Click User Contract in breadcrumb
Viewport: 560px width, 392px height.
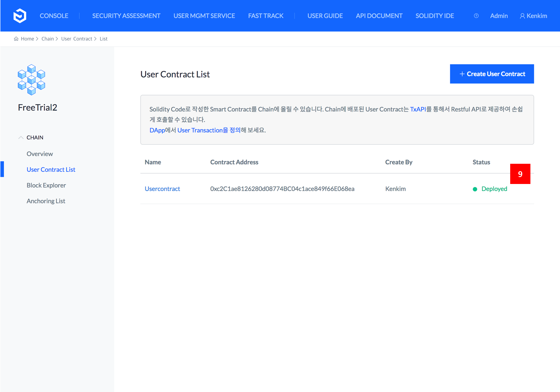pyautogui.click(x=77, y=39)
